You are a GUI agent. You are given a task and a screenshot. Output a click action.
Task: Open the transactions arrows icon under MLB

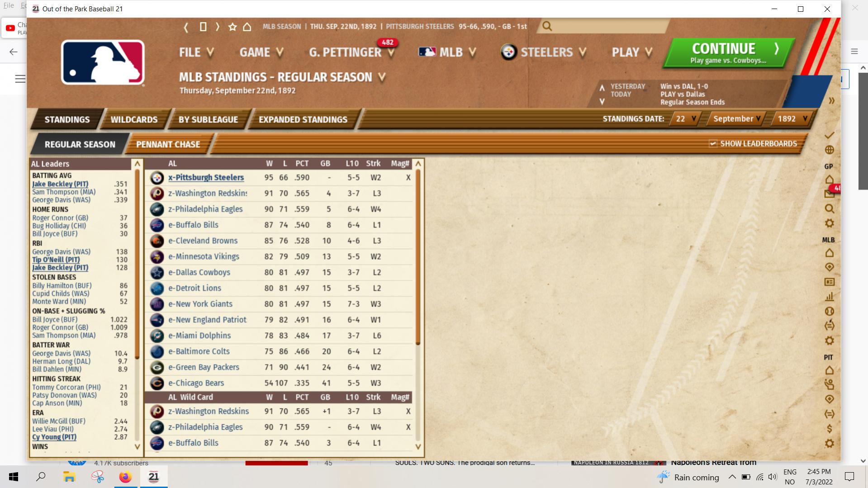tap(829, 326)
